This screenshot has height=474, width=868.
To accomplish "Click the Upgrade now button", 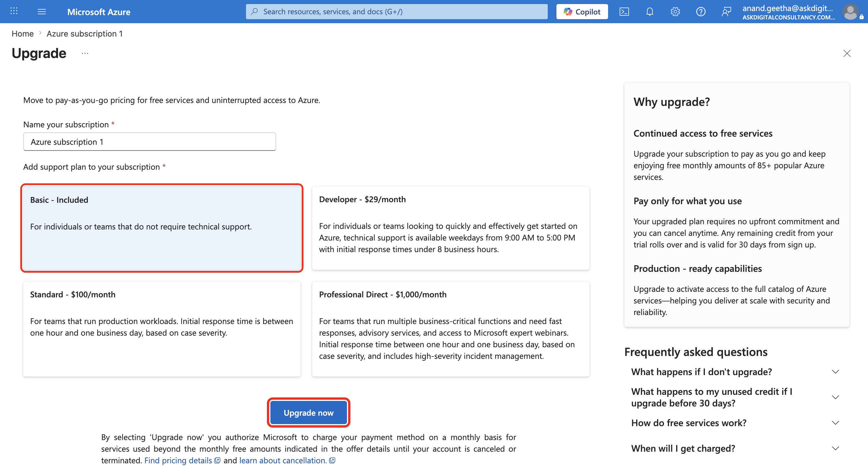I will tap(308, 413).
